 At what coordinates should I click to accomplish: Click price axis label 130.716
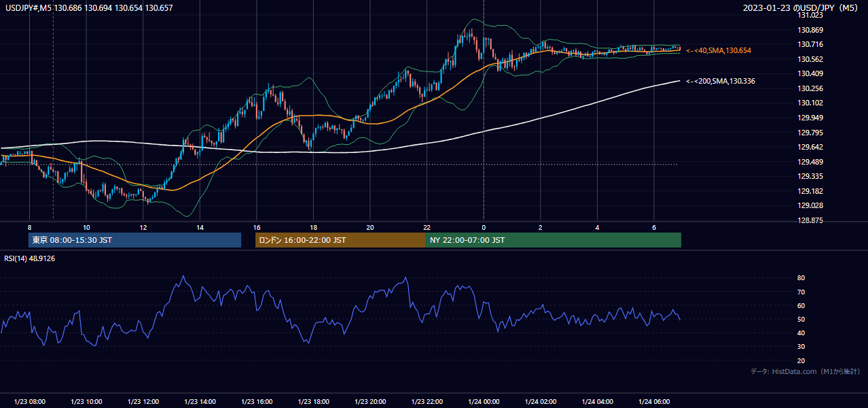(x=810, y=44)
